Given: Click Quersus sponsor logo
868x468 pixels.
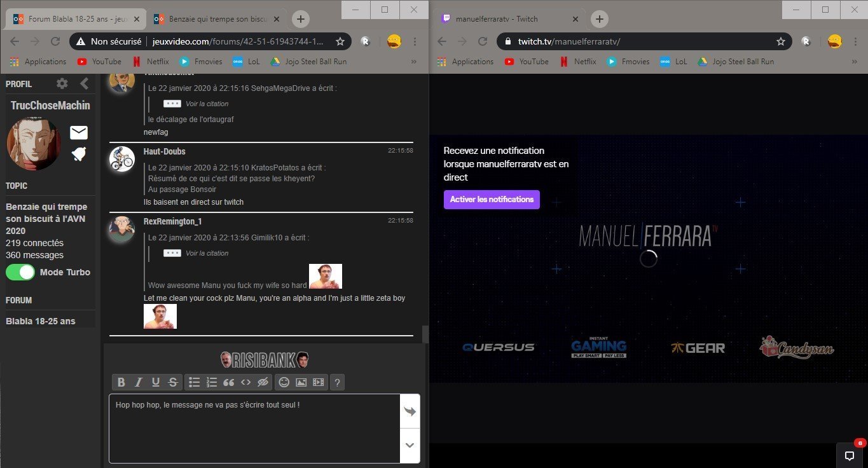Looking at the screenshot, I should tap(499, 347).
